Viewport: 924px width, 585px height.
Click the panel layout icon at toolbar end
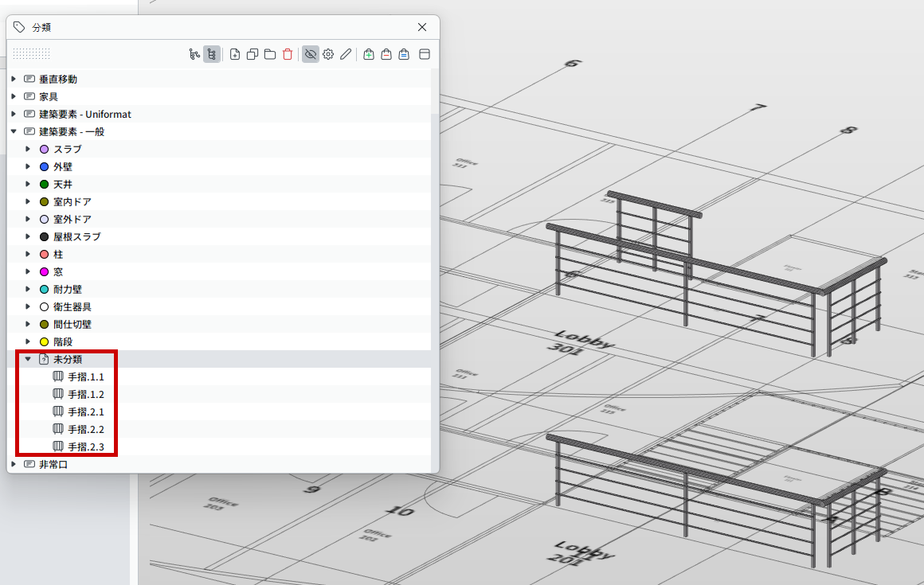(x=425, y=54)
